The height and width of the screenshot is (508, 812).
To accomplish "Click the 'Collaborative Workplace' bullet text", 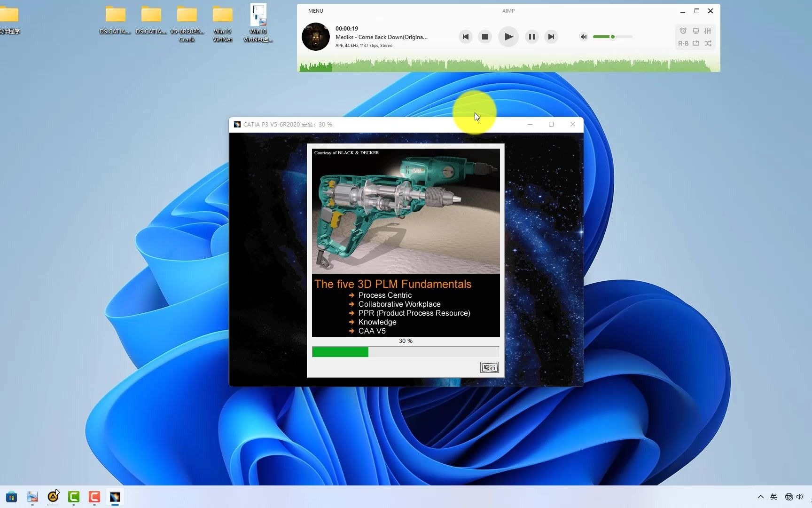I will click(399, 304).
